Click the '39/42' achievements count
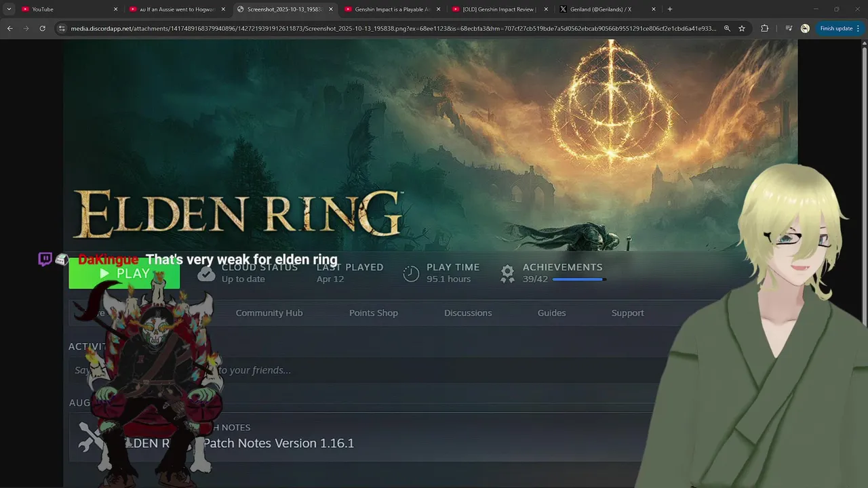Screen dimensions: 868x488 [535, 279]
